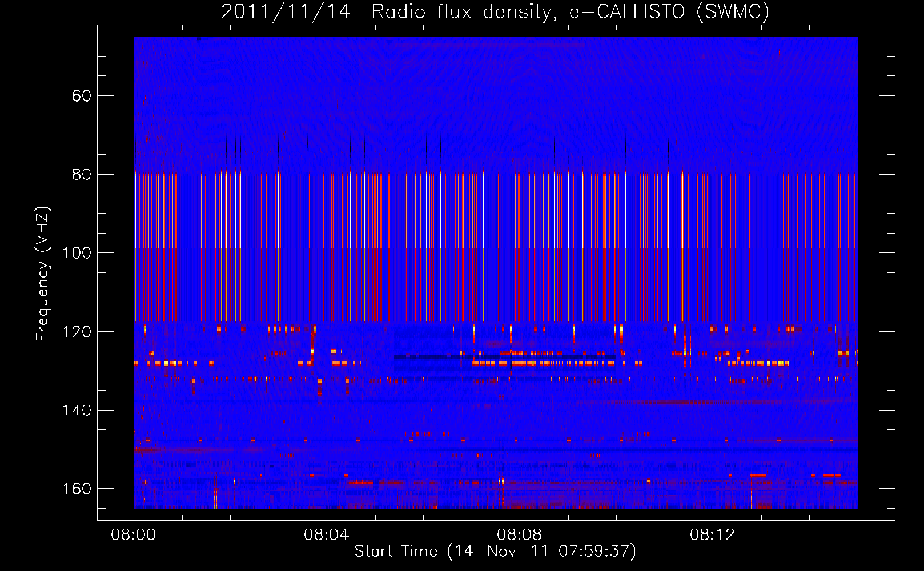Click the '140' frequency tick label
Screen dimensions: 924x571
(x=77, y=411)
